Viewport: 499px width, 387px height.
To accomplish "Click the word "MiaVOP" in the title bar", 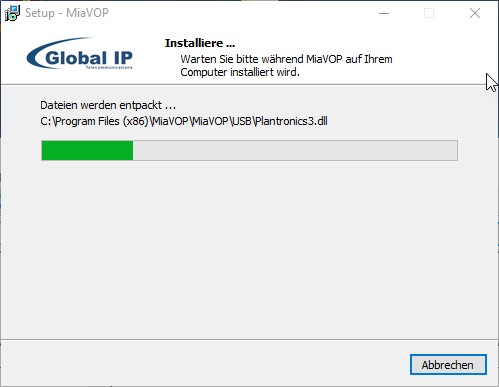I will (87, 13).
